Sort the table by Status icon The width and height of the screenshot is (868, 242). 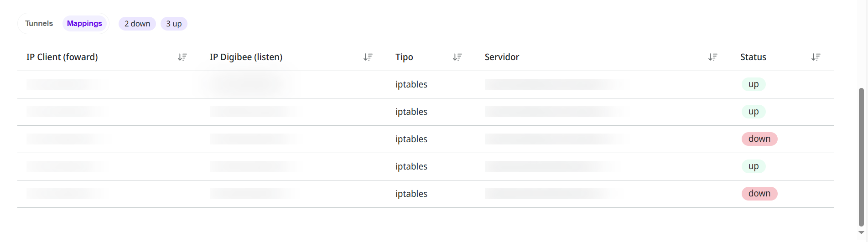point(816,57)
